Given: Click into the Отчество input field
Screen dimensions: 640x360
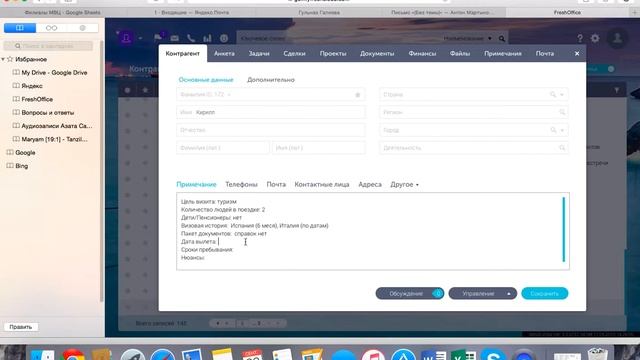Looking at the screenshot, I should click(271, 130).
